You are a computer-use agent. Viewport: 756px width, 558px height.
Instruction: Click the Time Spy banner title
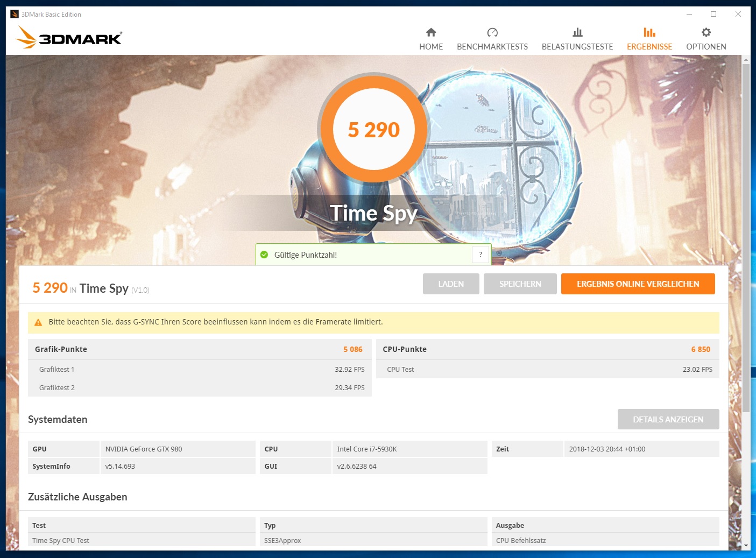tap(373, 213)
